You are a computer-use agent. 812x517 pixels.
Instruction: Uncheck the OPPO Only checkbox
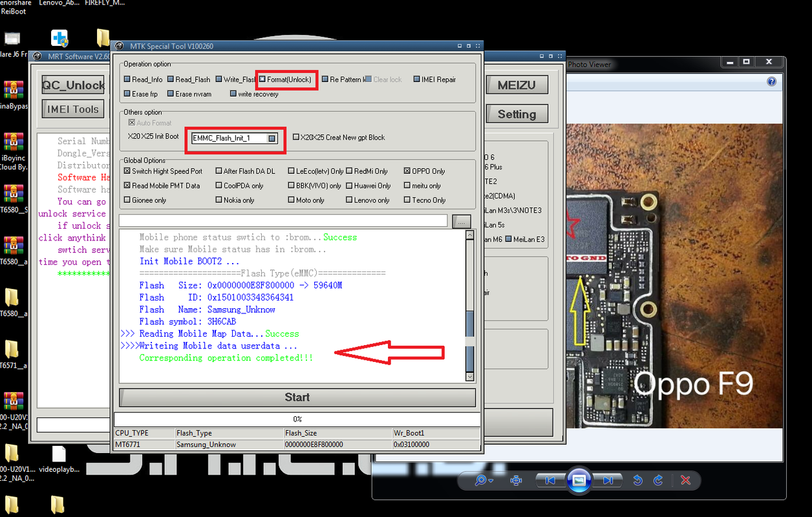pos(407,171)
